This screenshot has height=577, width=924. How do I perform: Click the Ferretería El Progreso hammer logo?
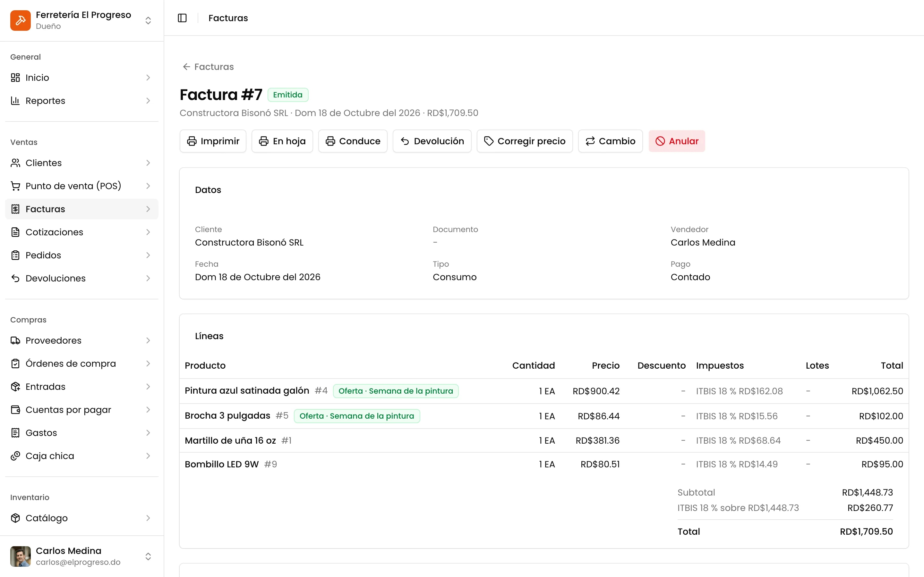(x=20, y=20)
